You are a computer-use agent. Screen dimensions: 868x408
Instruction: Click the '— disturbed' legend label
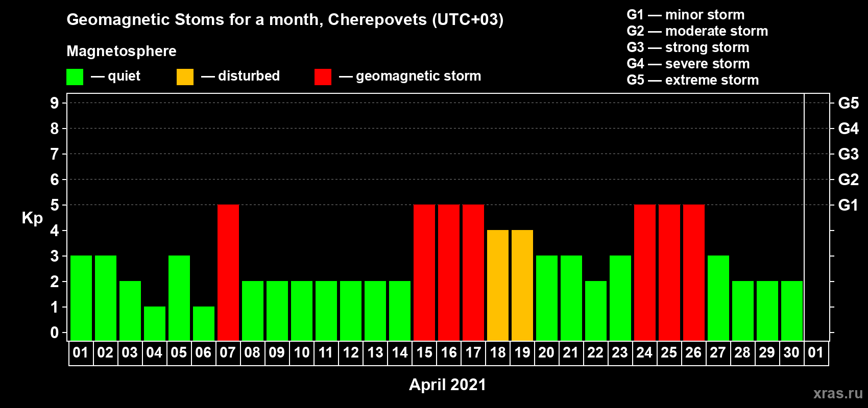pyautogui.click(x=240, y=76)
